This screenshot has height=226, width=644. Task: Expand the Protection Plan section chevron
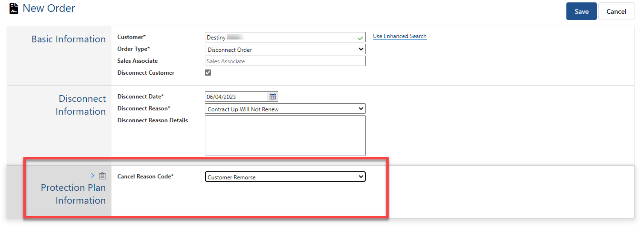pyautogui.click(x=93, y=176)
